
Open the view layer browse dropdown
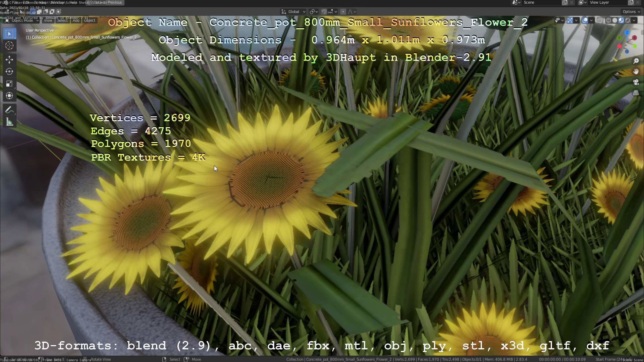click(x=583, y=3)
